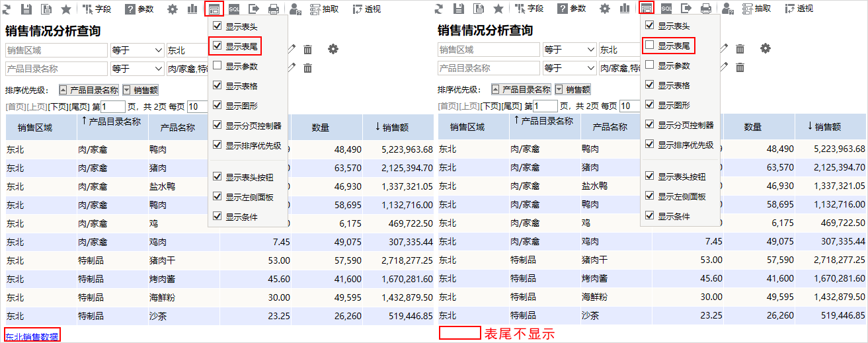Click the view layout icon in the left panel toolbar
This screenshot has height=343, width=868.
click(214, 9)
